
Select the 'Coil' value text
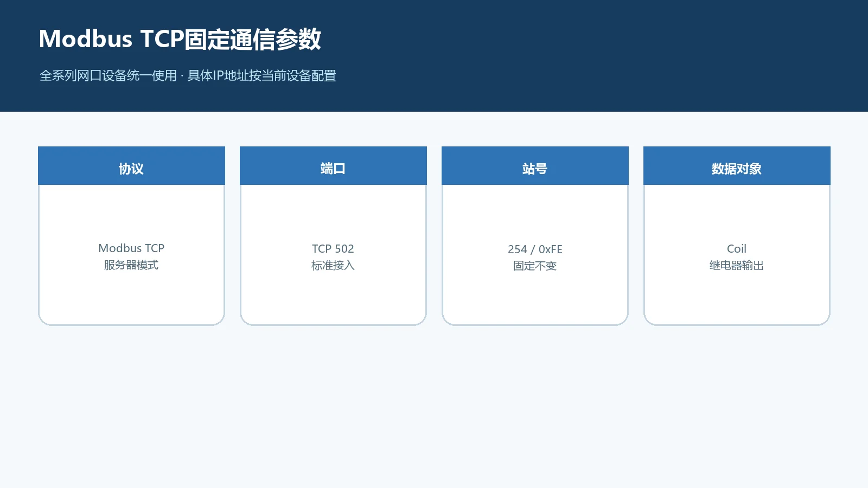737,249
